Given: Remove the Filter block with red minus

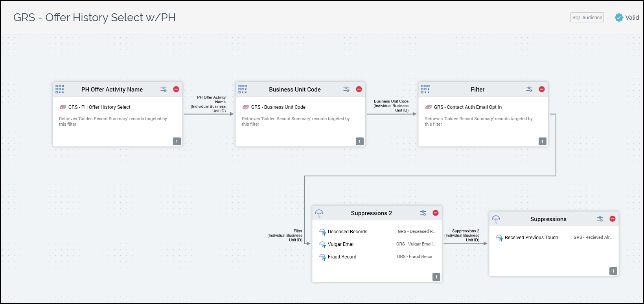Looking at the screenshot, I should coord(542,89).
